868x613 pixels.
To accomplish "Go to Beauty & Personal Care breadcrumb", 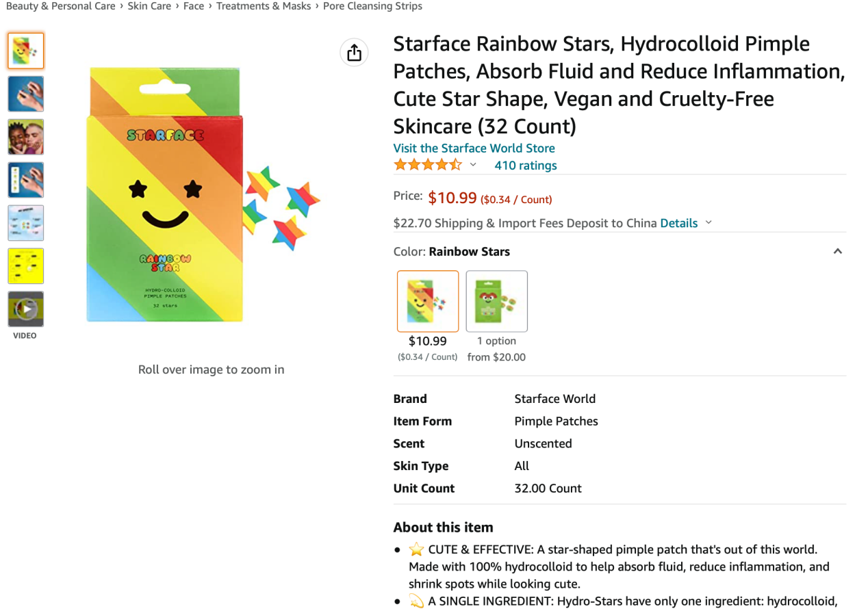I will tap(60, 6).
